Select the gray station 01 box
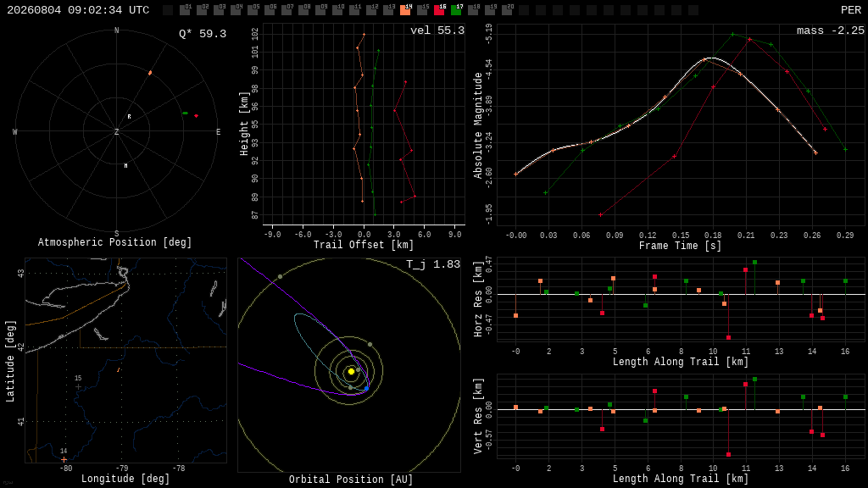 (185, 9)
